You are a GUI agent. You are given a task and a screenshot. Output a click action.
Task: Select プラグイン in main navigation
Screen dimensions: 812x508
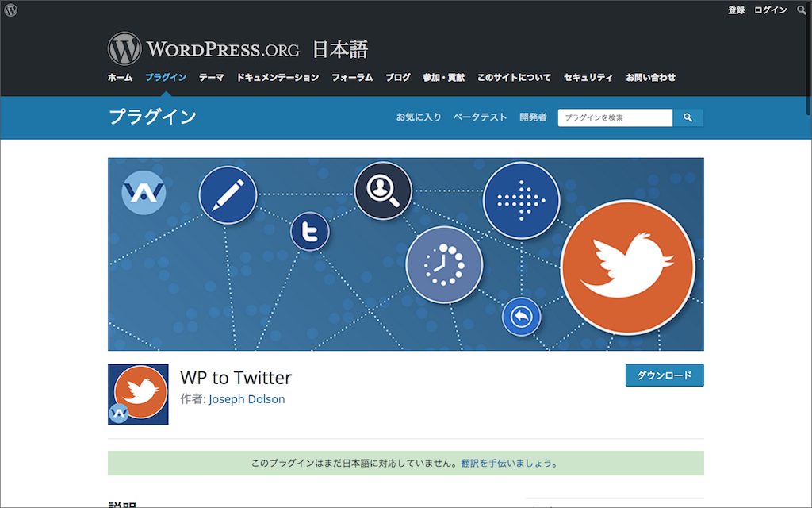tap(166, 78)
